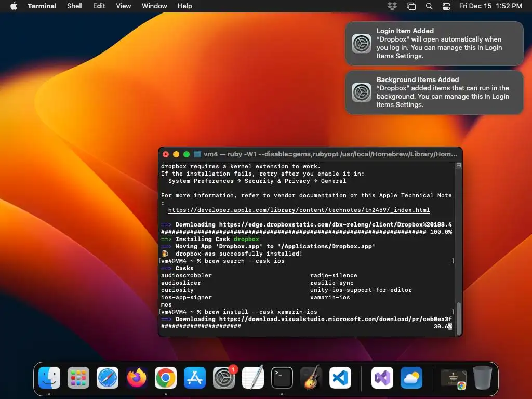This screenshot has width=532, height=399.
Task: Click the date and time in menu bar
Action: coord(490,6)
